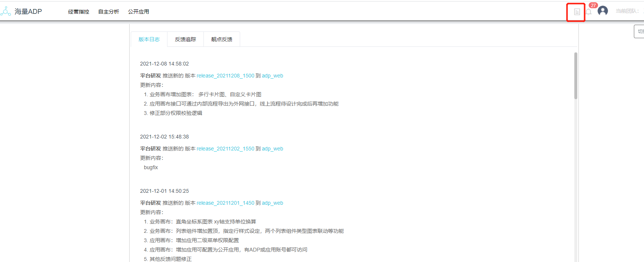644x262 pixels.
Task: Click the user avatar icon
Action: pos(602,11)
